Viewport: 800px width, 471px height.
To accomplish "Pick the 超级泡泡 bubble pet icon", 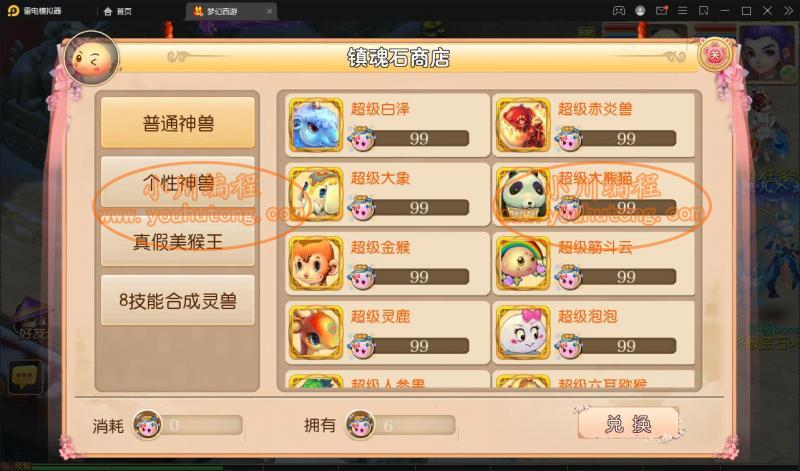I will (x=523, y=332).
